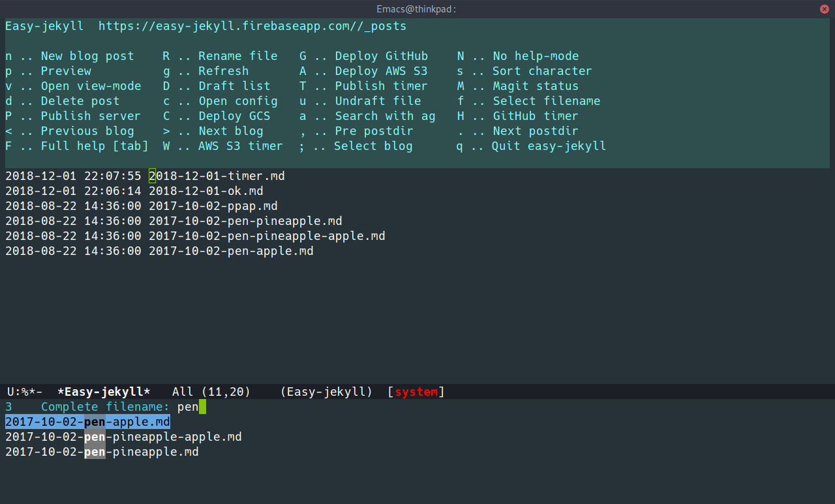The image size is (835, 504).
Task: Click the 'Full help [tab]' entry
Action: click(77, 146)
